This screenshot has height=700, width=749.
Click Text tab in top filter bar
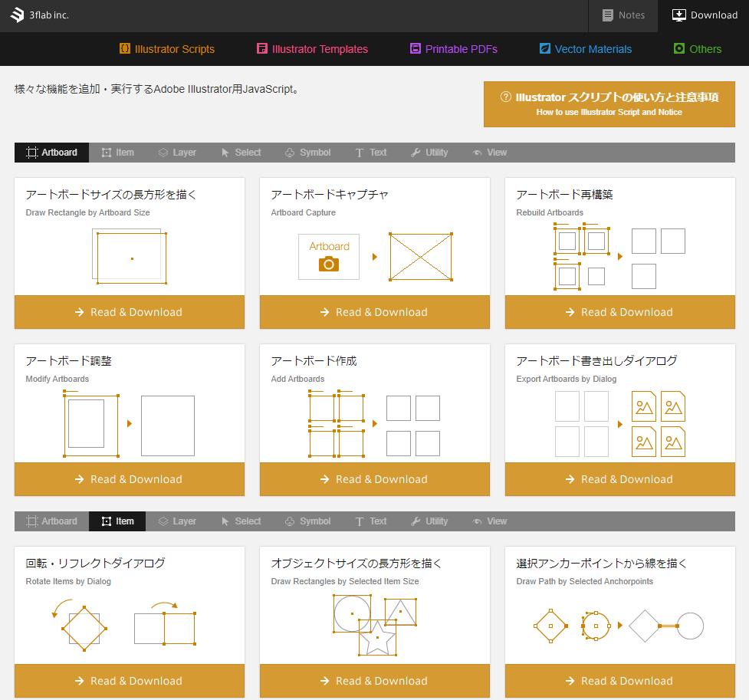pos(370,153)
